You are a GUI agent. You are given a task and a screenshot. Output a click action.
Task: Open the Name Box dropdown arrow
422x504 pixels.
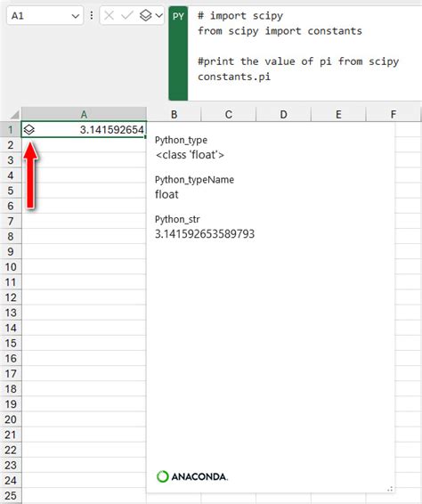[x=75, y=16]
